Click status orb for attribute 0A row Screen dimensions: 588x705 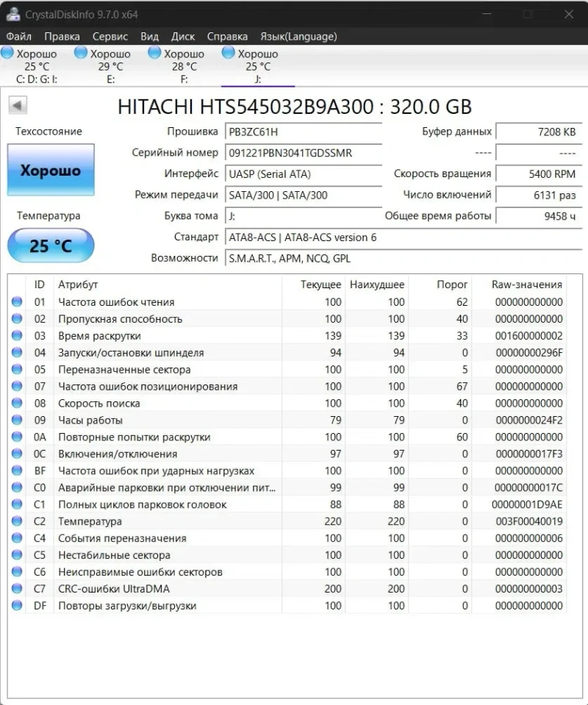click(17, 437)
